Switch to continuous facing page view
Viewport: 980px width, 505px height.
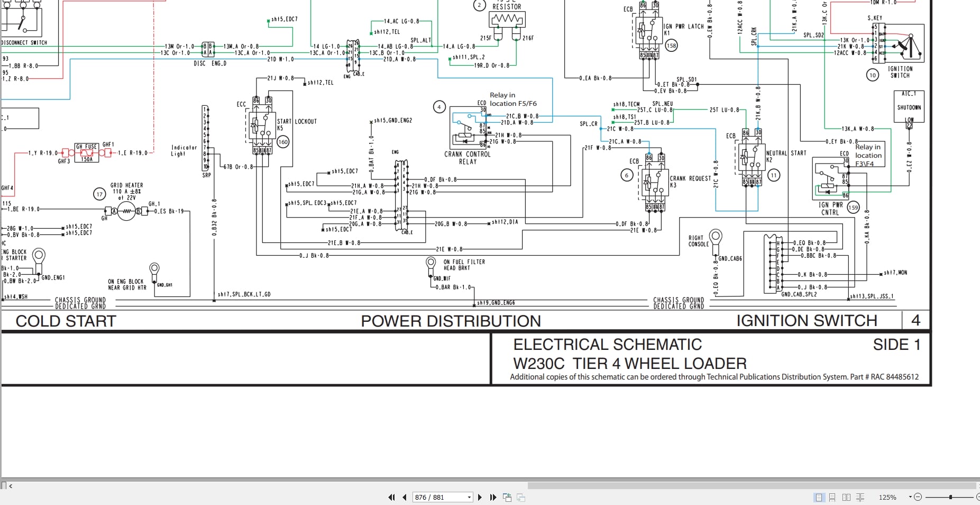point(860,497)
